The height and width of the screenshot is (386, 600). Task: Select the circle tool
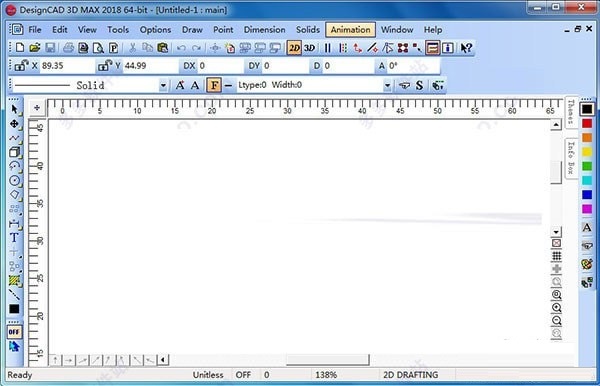coord(14,181)
